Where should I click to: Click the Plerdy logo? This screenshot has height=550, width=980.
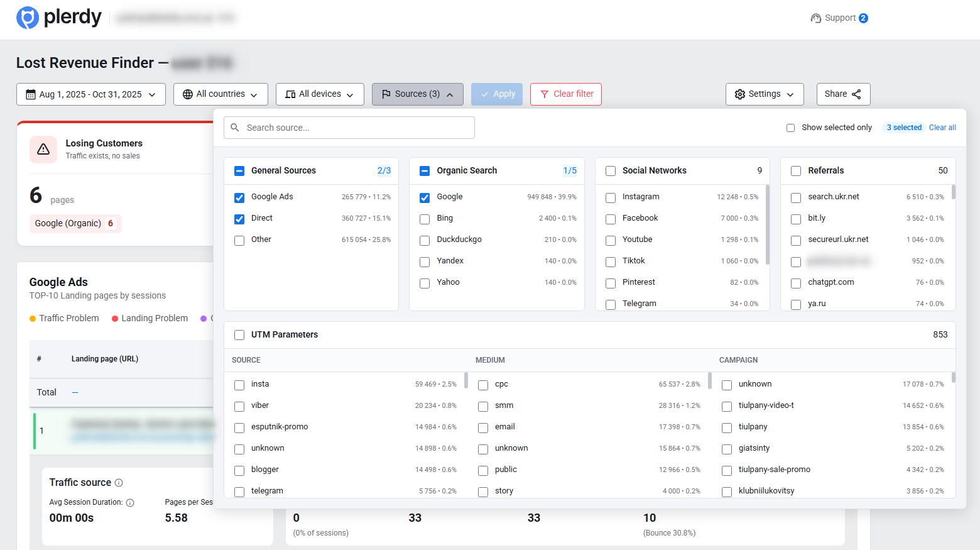click(58, 18)
